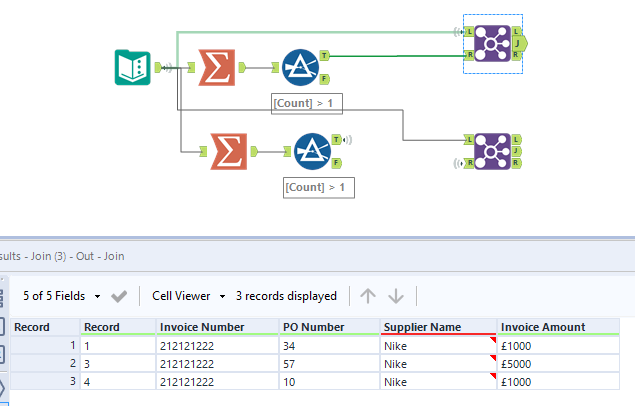The width and height of the screenshot is (635, 406).
Task: Click the Supplier Name column header
Action: pos(436,327)
